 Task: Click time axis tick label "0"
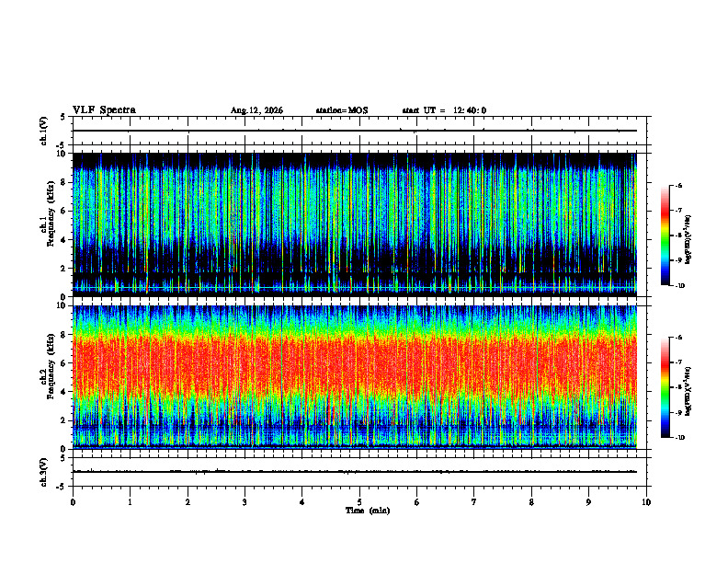pyautogui.click(x=73, y=502)
